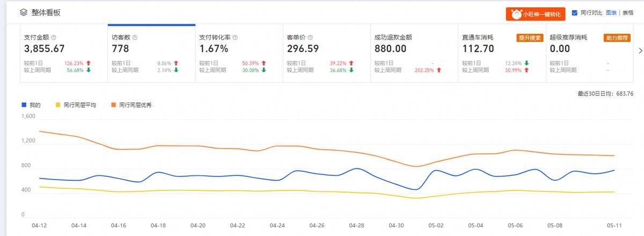The image size is (644, 236).
Task: Click the 小旺神一键转化 button
Action: coord(536,14)
